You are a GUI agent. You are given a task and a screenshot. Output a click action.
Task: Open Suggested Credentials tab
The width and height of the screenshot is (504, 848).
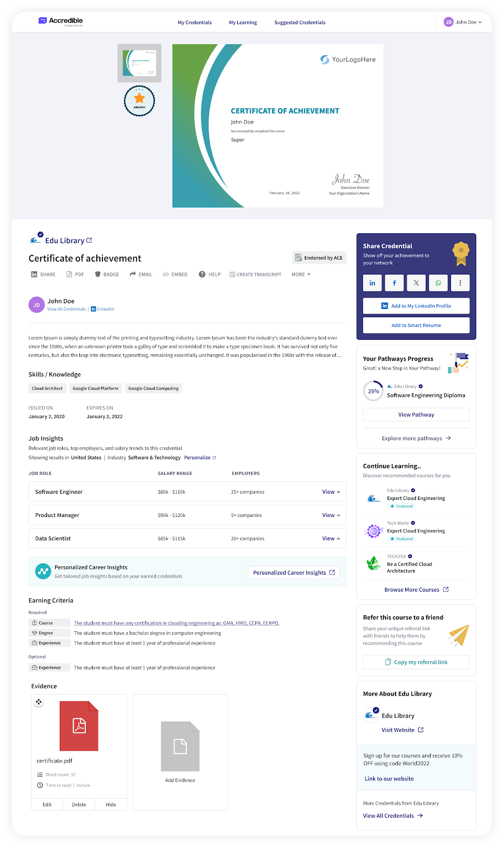point(300,23)
